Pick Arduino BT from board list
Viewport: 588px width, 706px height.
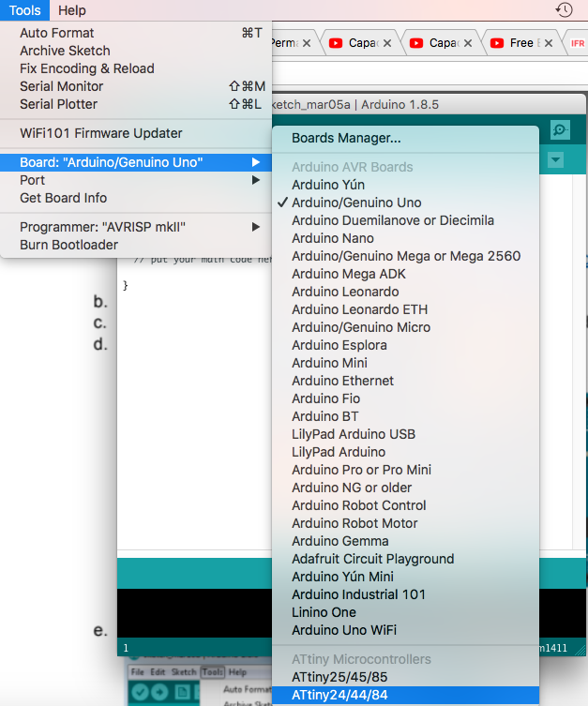[405, 416]
